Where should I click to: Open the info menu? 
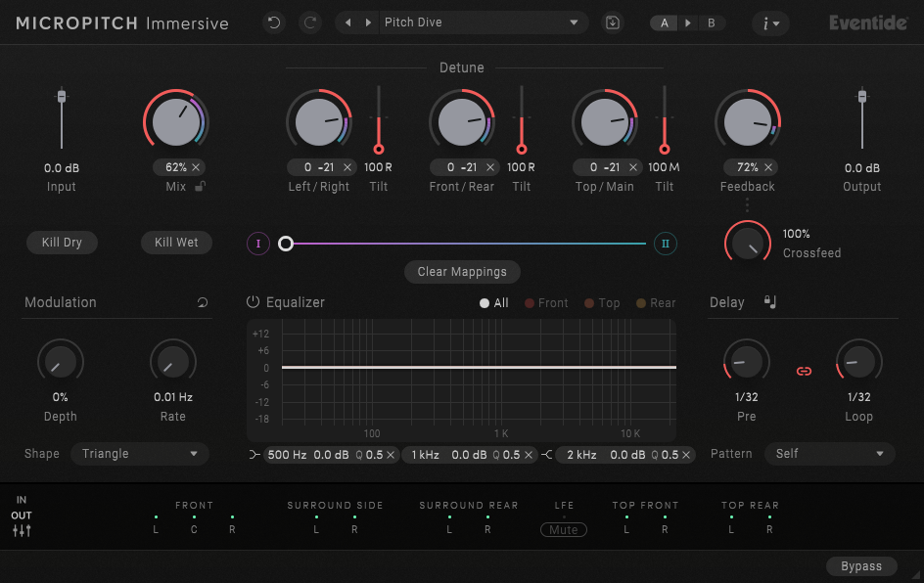pos(770,22)
